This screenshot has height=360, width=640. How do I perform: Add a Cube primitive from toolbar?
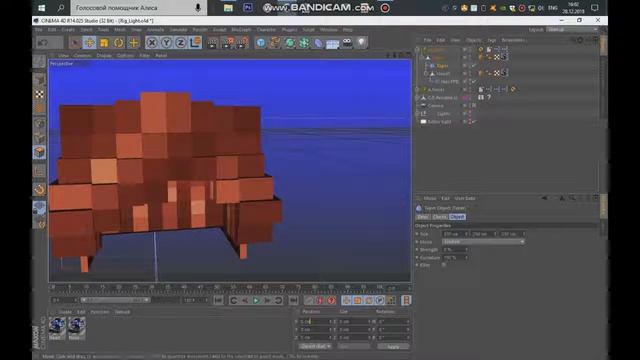click(x=261, y=42)
